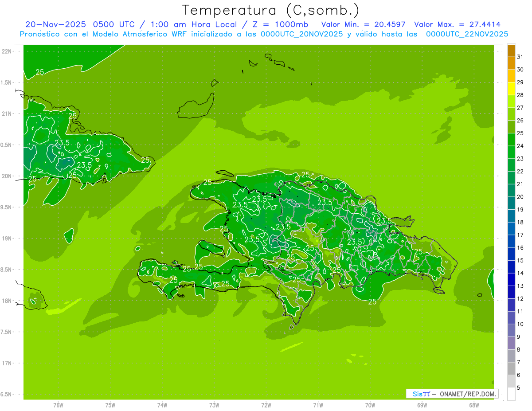Click the 5 value on the color scale
This screenshot has height=411, width=532.
[x=519, y=388]
